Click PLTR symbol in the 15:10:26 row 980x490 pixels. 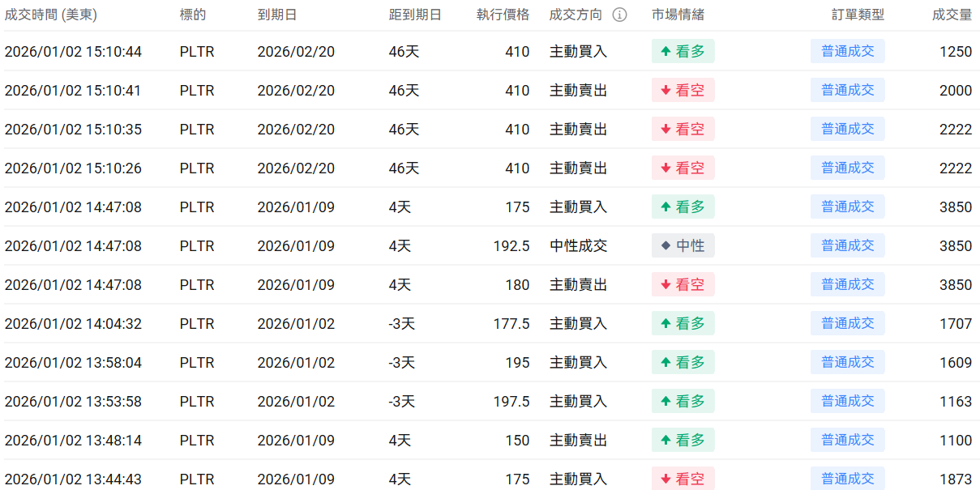click(x=197, y=168)
